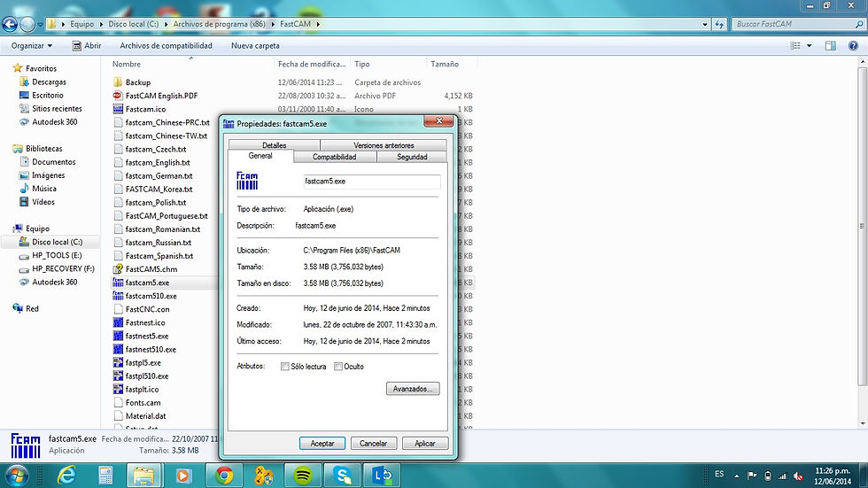Open Google Chrome from the taskbar
The image size is (868, 488).
coord(224,476)
